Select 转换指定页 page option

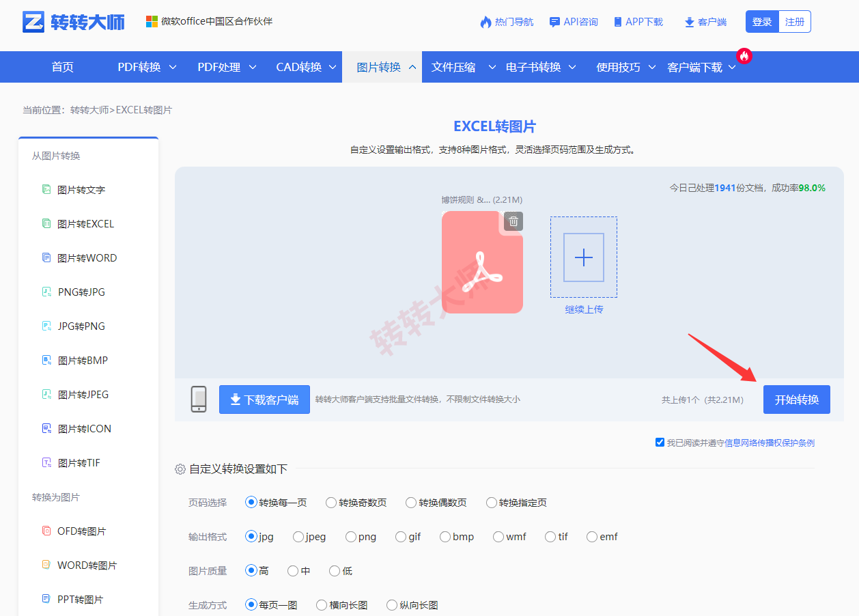492,503
